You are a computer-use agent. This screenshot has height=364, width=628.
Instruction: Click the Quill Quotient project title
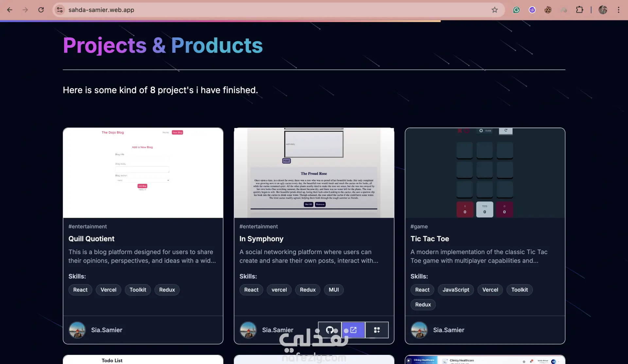point(91,239)
